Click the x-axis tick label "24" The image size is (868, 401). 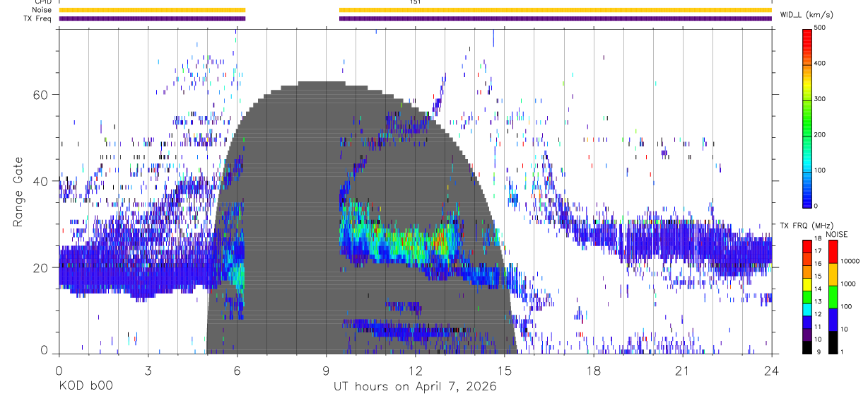pyautogui.click(x=771, y=371)
